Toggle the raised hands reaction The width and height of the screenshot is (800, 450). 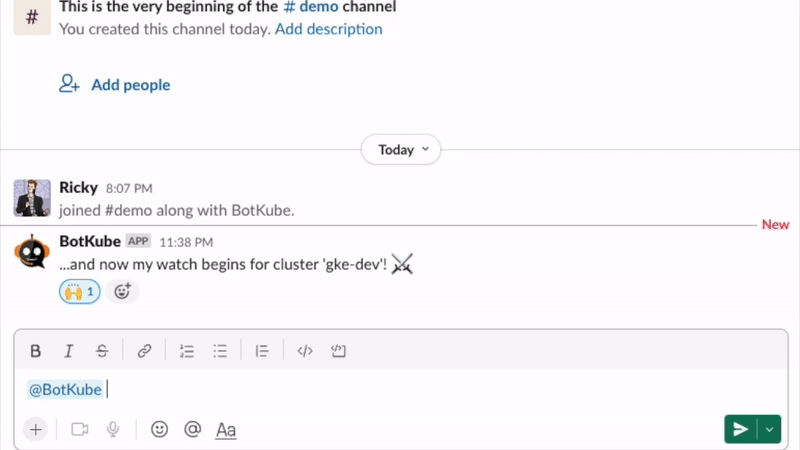point(80,292)
